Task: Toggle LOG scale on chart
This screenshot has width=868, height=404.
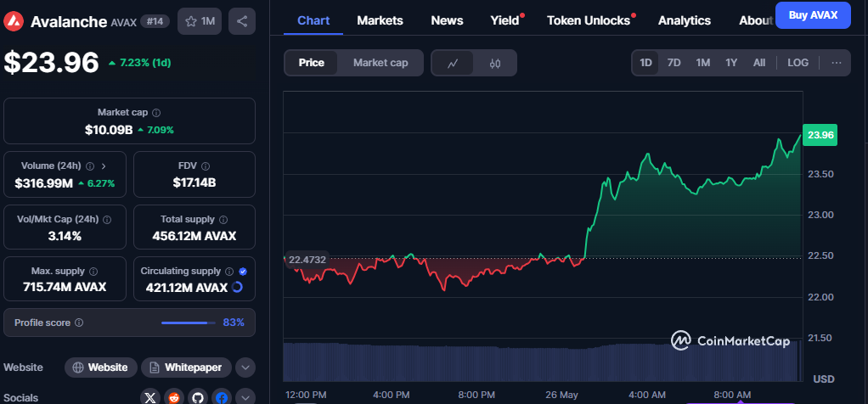Action: pyautogui.click(x=798, y=63)
